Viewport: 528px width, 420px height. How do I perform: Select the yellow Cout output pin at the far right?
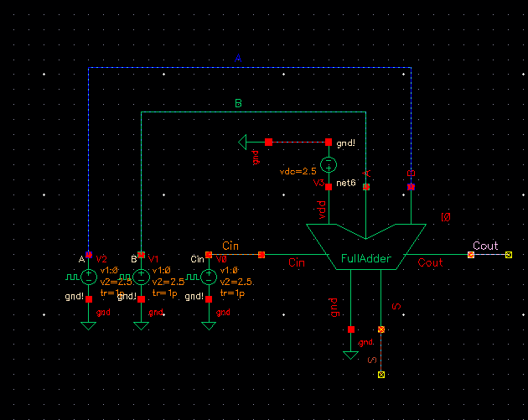click(x=509, y=255)
